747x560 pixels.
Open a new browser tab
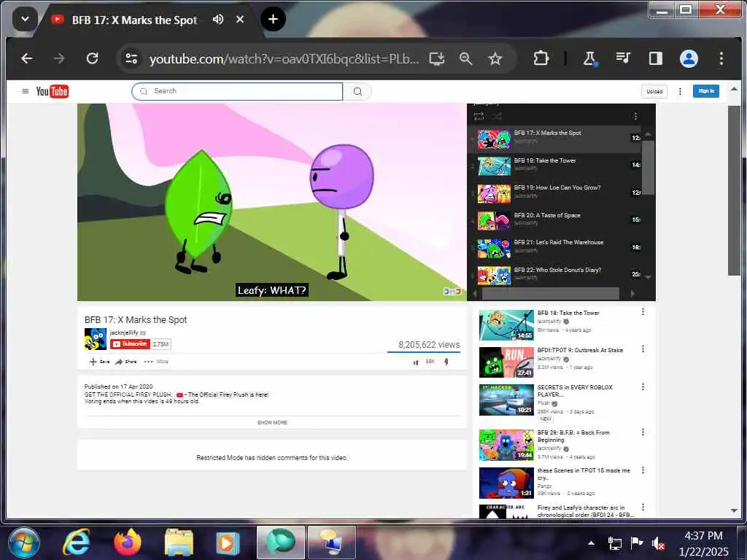(x=273, y=19)
